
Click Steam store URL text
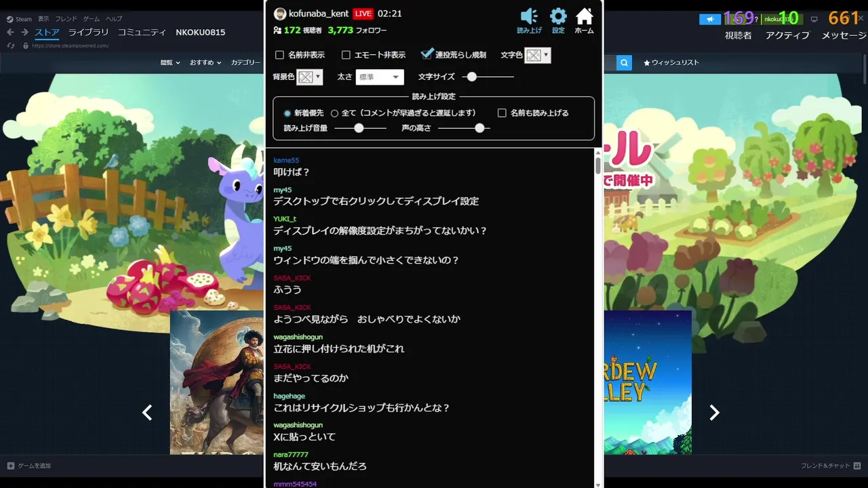tap(71, 46)
